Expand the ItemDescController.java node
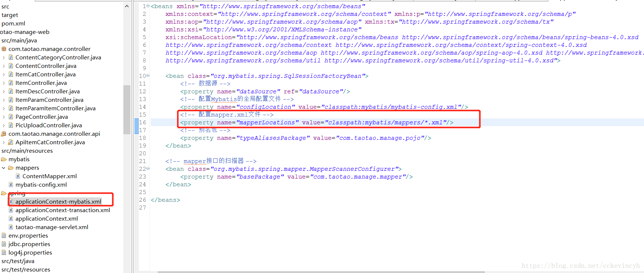This screenshot has height=273, width=644. 4,91
